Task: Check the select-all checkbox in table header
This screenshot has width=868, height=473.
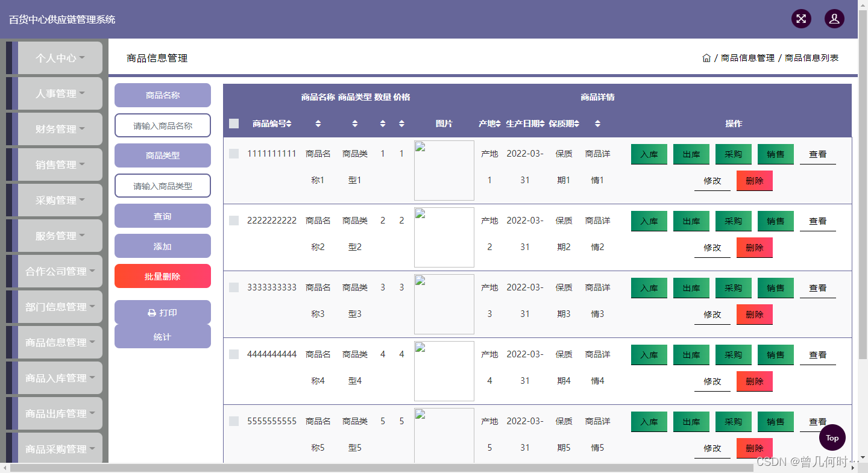Action: [234, 123]
